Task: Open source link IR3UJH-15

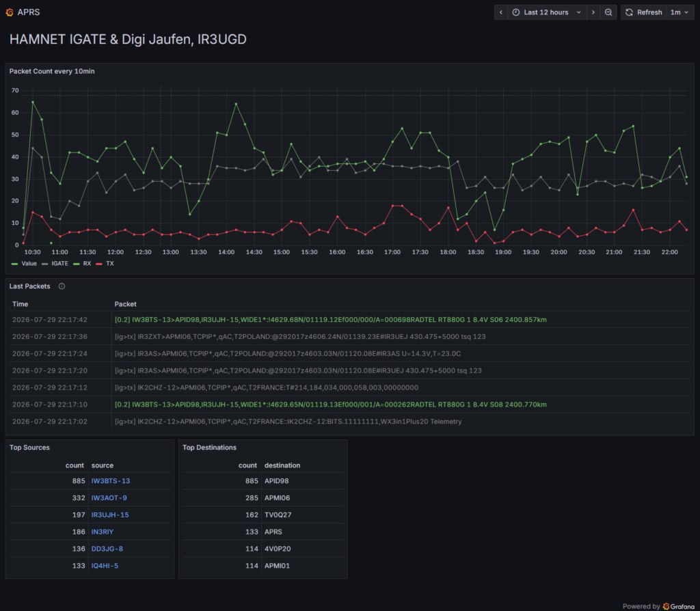Action: 110,515
